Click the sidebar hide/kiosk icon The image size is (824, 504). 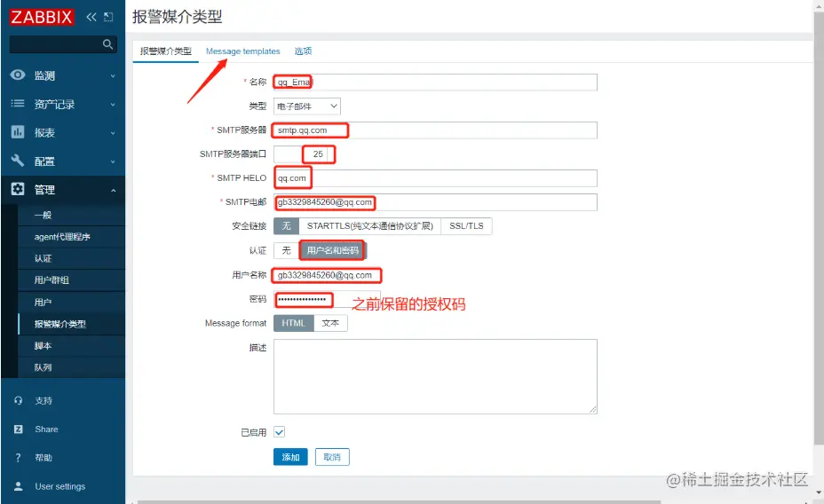point(108,17)
